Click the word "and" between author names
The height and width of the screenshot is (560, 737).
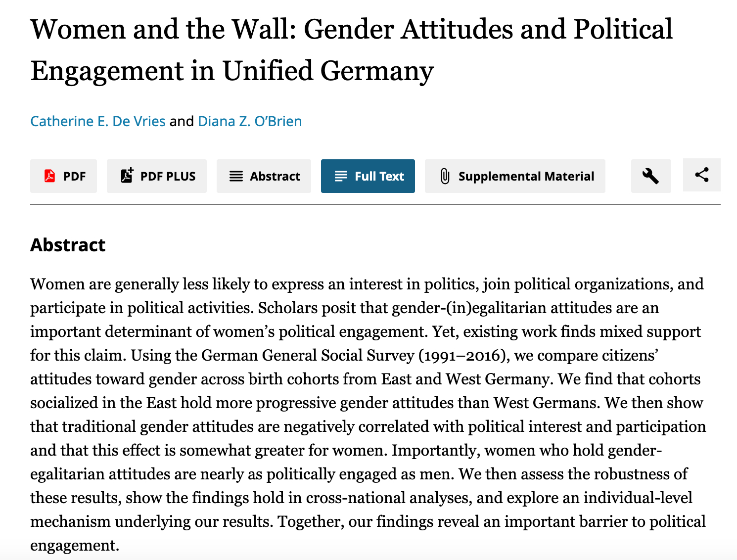182,121
